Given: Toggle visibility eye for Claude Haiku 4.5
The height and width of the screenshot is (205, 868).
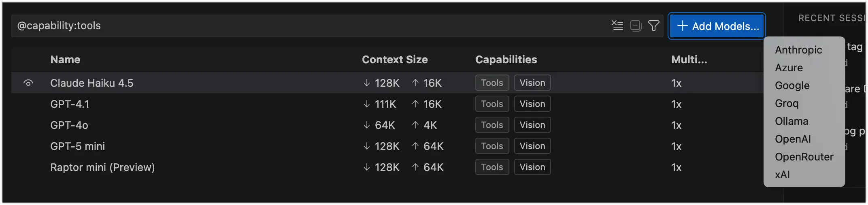Looking at the screenshot, I should point(28,83).
